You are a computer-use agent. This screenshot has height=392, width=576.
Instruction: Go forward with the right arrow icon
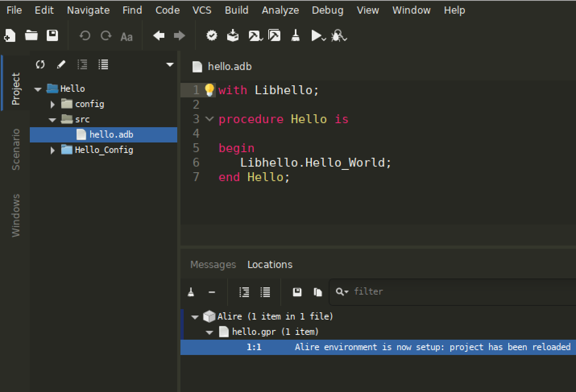click(179, 36)
